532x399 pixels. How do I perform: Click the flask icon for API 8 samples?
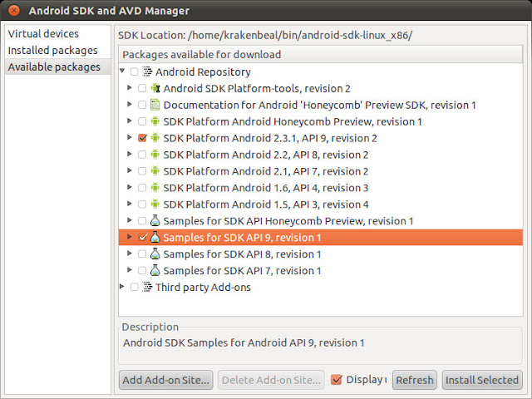[155, 254]
